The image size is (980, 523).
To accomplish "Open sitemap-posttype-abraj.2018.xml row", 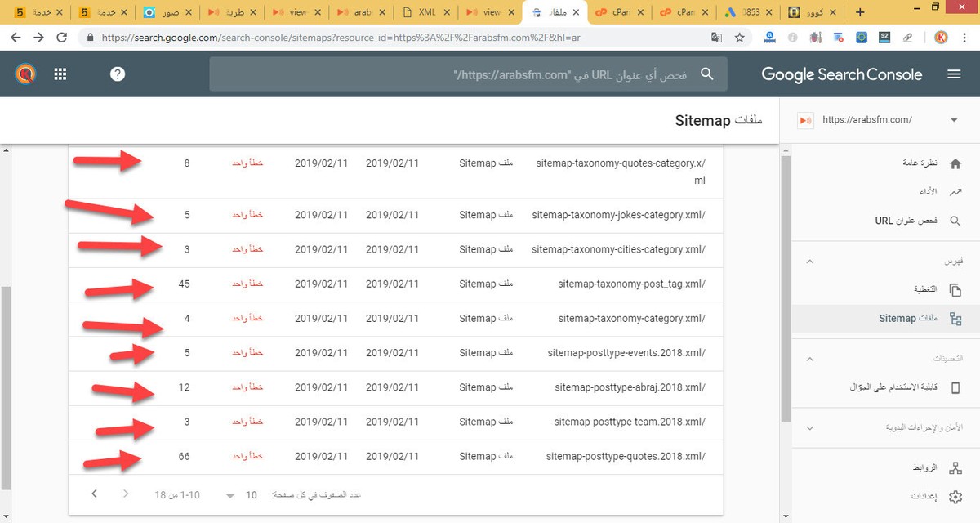I will tap(396, 387).
